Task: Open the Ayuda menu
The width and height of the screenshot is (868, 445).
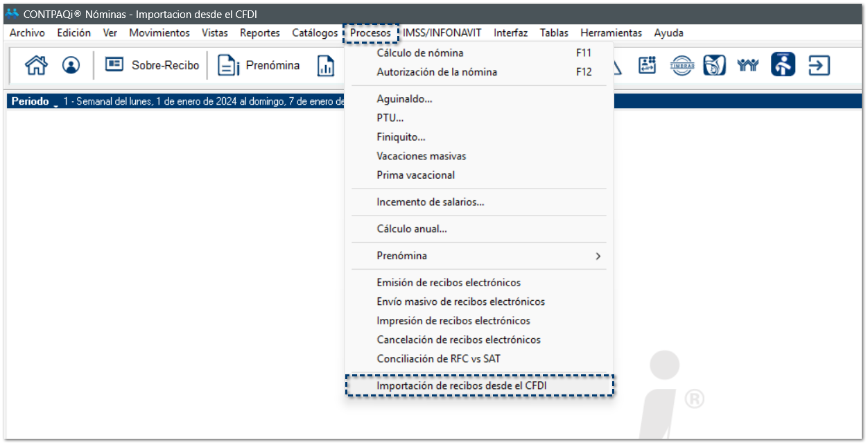Action: click(x=668, y=33)
